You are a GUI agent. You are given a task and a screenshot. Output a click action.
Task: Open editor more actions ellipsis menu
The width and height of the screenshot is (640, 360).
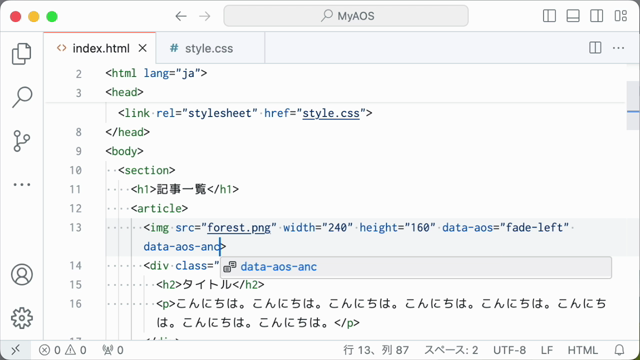pyautogui.click(x=618, y=48)
